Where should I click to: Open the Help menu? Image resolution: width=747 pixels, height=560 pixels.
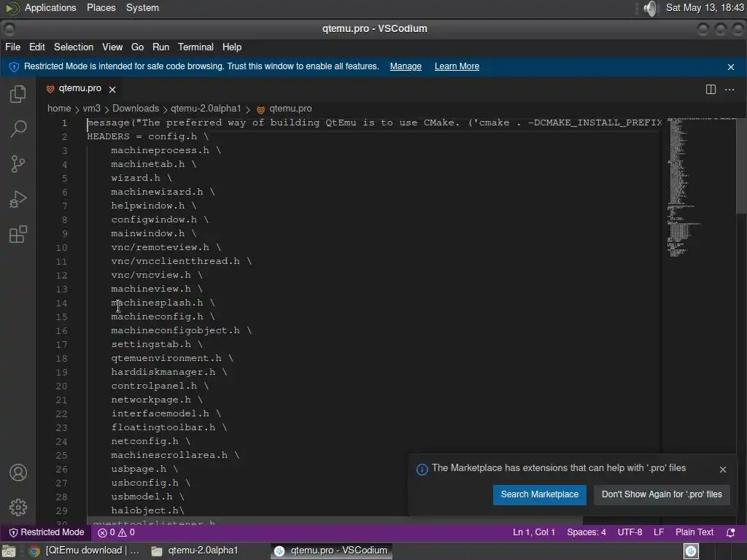click(231, 47)
